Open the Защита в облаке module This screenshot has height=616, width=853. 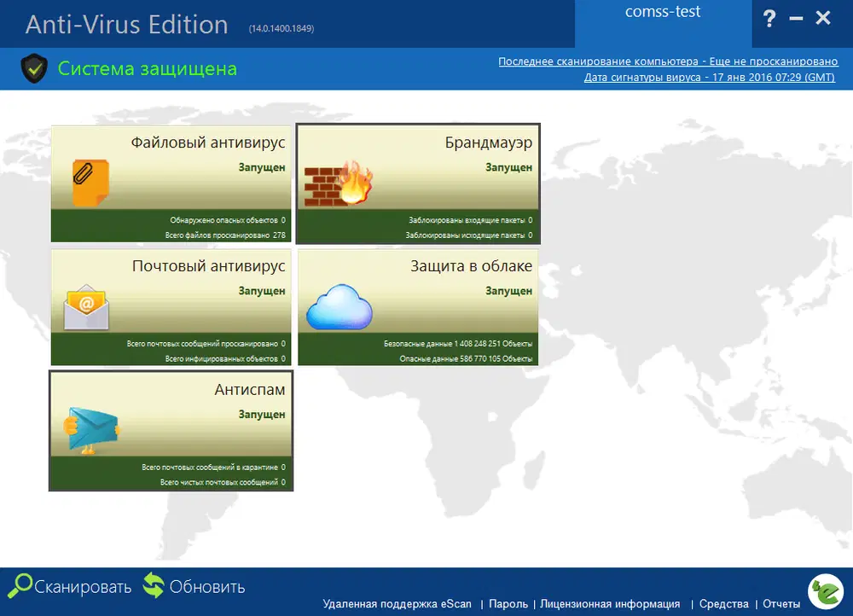418,307
